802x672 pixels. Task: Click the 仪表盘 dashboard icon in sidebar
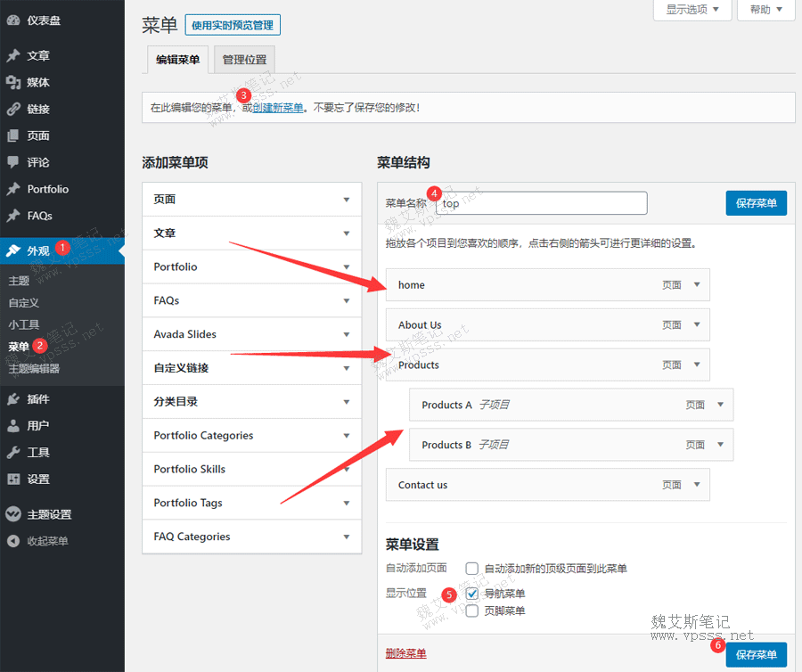pos(13,20)
